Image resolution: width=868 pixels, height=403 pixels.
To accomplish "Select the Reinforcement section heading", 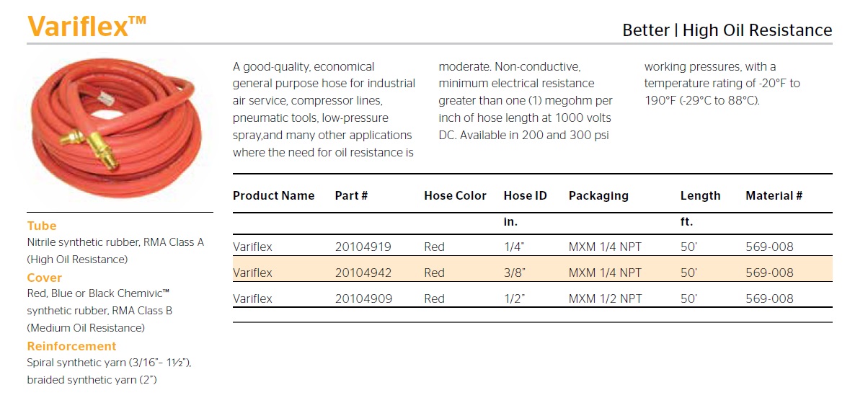I will click(71, 346).
